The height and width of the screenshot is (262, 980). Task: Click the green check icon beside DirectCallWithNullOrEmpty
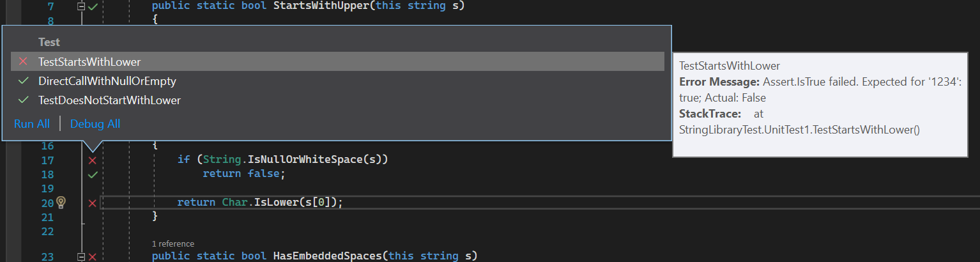click(24, 81)
